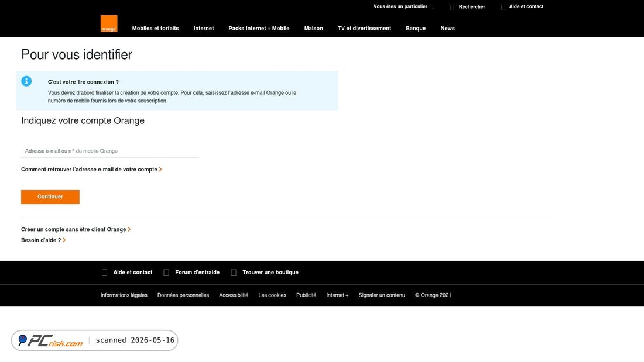Expand Vous êtes un particulier selector
This screenshot has height=362, width=644.
400,6
